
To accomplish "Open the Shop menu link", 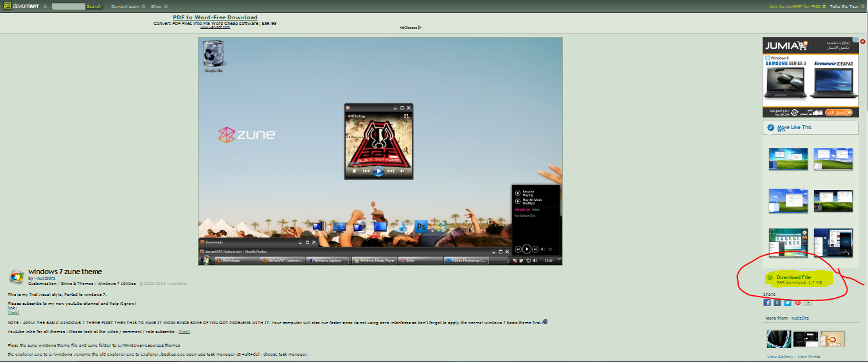I will (x=155, y=6).
